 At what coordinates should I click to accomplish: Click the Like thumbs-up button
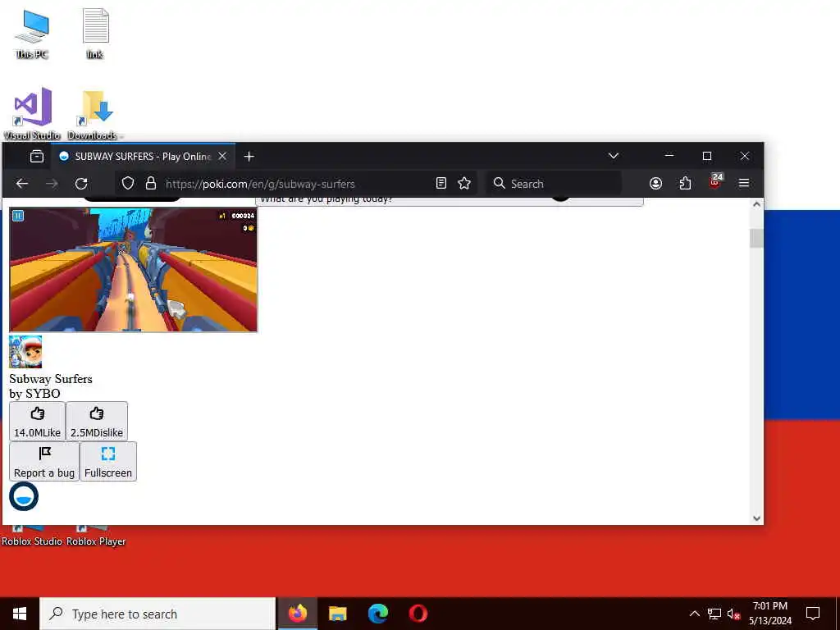(37, 421)
